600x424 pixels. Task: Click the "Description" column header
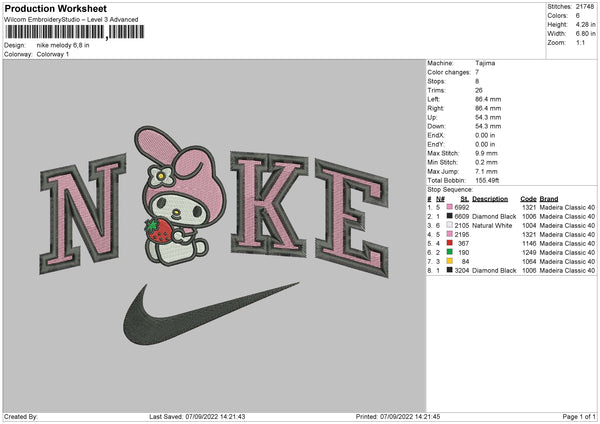[490, 199]
